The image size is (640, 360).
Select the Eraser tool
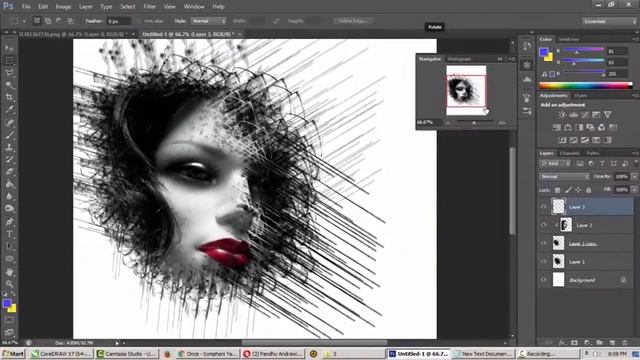coord(9,172)
